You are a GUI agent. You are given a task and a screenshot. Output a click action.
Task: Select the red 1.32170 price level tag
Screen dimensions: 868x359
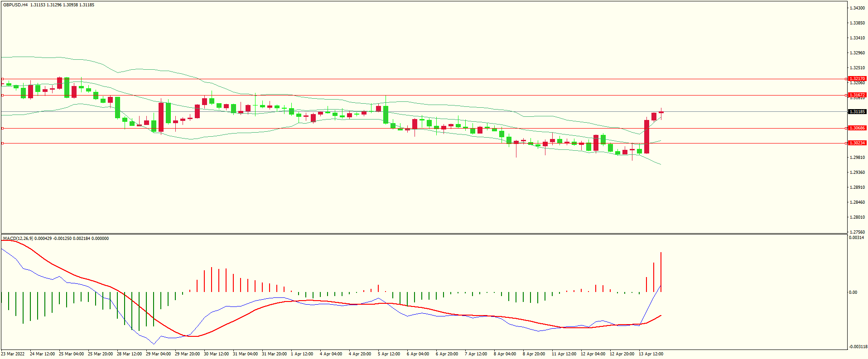click(x=857, y=79)
